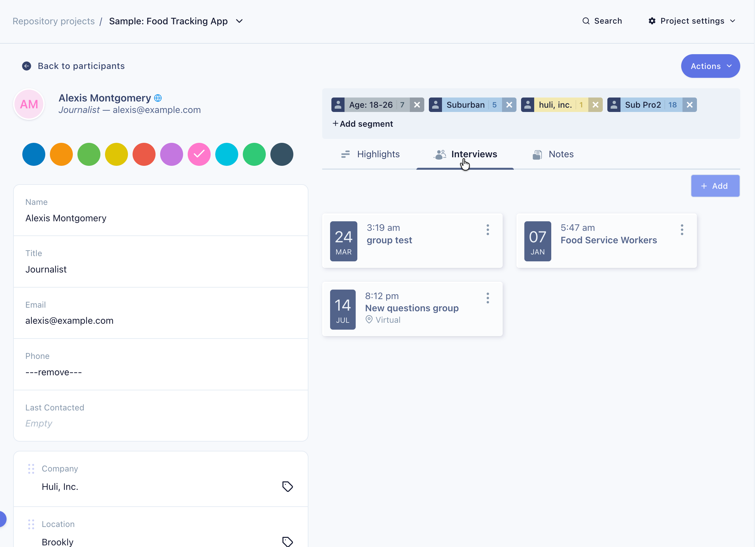Screen dimensions: 756x547
Task: Open three-dot menu on Food Service Workers card
Action: (682, 230)
